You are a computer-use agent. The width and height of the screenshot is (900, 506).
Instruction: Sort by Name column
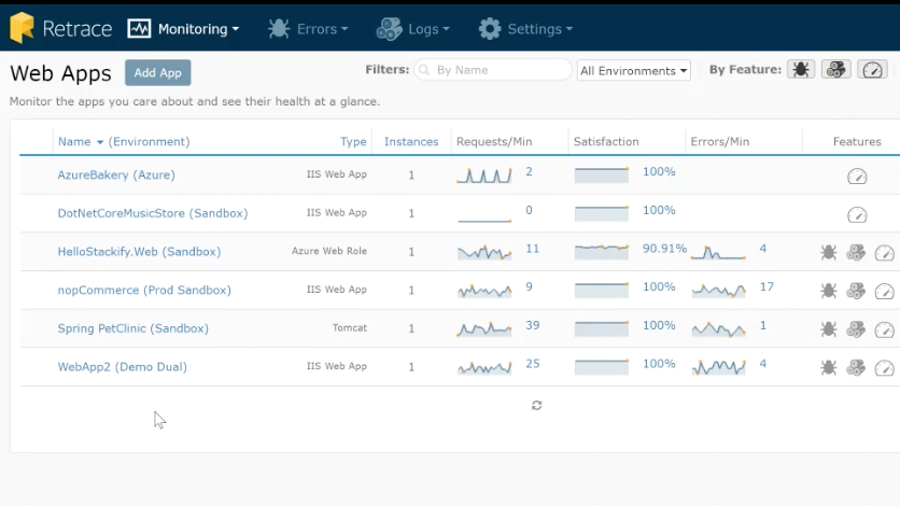click(x=74, y=142)
